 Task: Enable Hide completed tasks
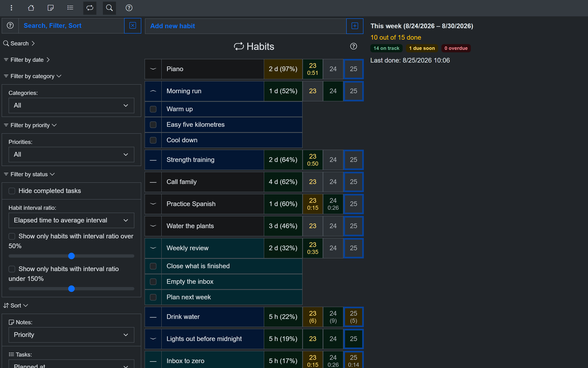(x=12, y=191)
